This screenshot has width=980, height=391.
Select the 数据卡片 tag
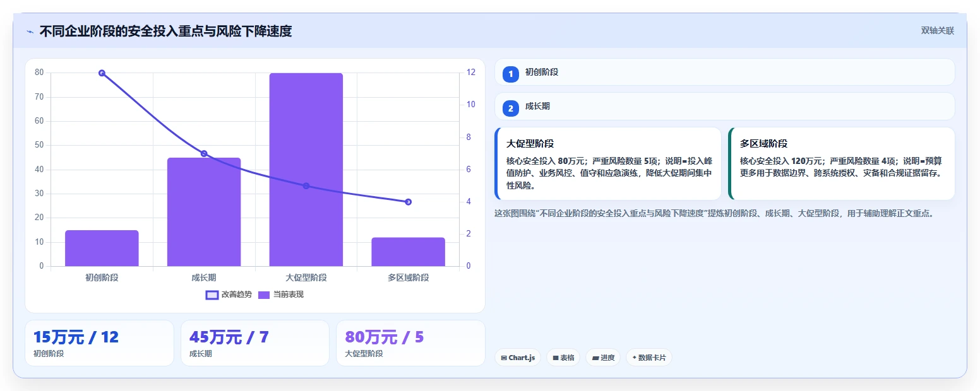[x=649, y=358]
